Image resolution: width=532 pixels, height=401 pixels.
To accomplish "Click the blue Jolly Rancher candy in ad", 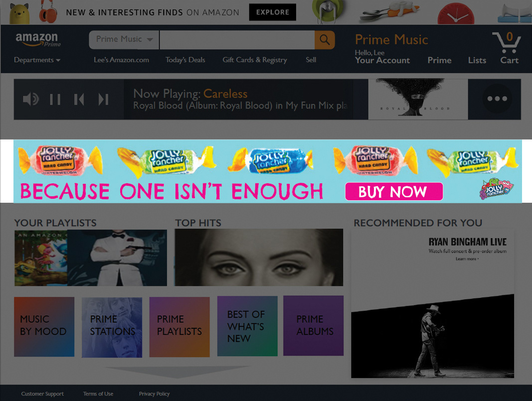I will click(271, 160).
